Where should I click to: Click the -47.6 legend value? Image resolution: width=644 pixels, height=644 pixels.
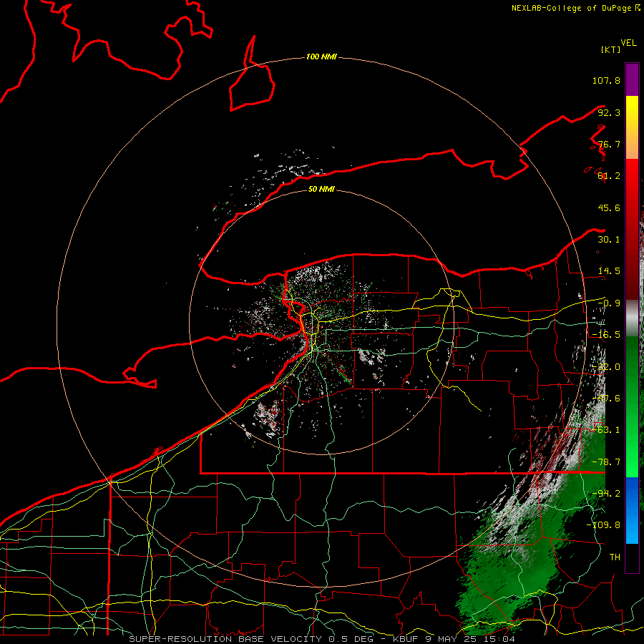pyautogui.click(x=606, y=398)
